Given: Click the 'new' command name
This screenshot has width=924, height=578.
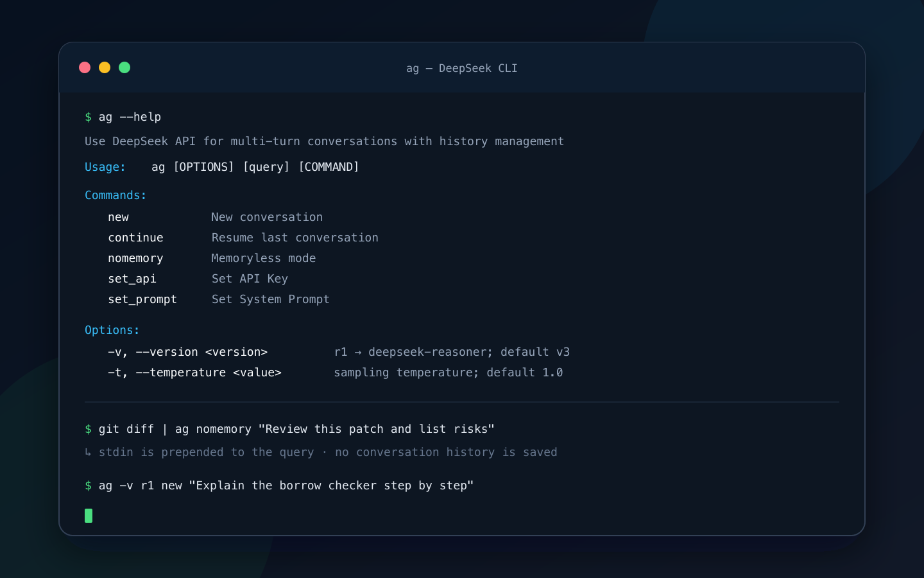Looking at the screenshot, I should click(x=119, y=217).
